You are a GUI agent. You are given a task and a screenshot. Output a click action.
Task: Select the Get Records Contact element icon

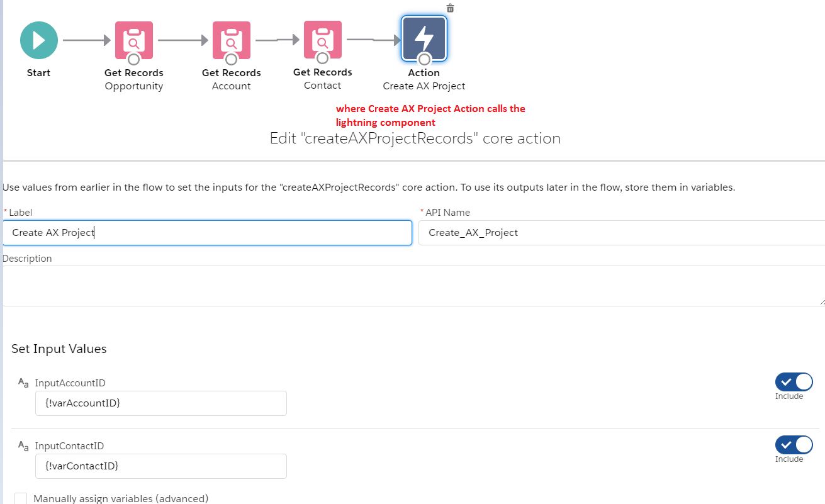323,40
